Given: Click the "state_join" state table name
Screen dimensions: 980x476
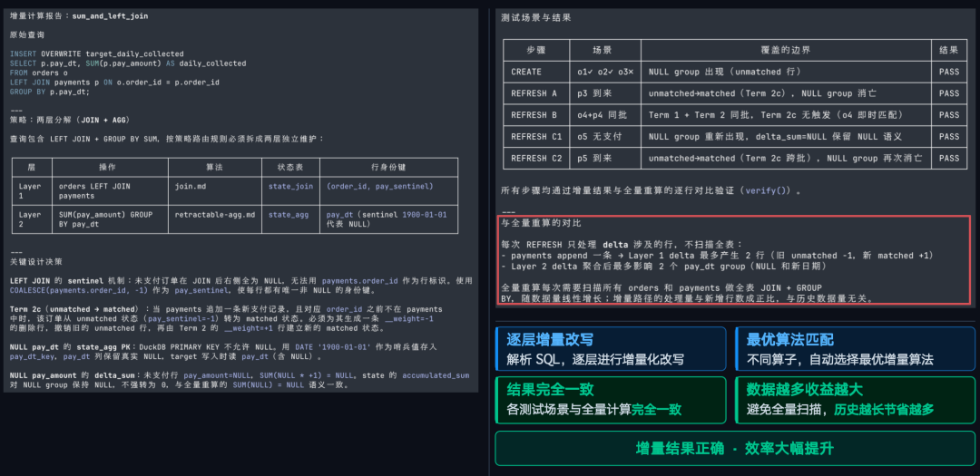Looking at the screenshot, I should (x=290, y=186).
